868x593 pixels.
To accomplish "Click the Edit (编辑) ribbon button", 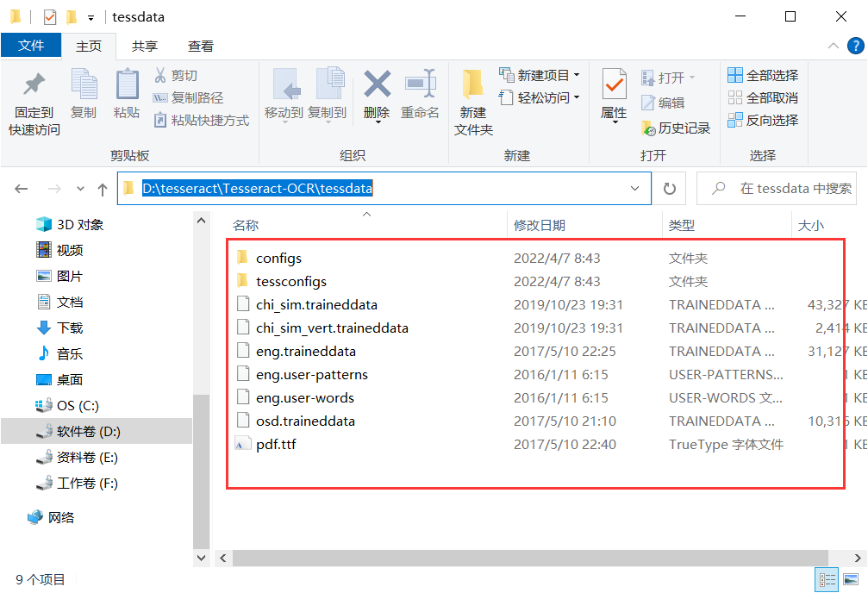I will pos(663,103).
